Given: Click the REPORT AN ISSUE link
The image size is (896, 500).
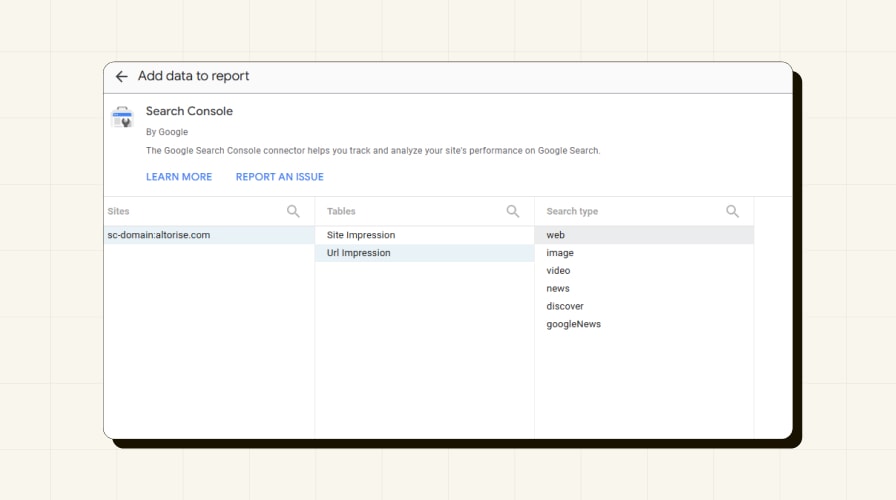Looking at the screenshot, I should tap(279, 177).
